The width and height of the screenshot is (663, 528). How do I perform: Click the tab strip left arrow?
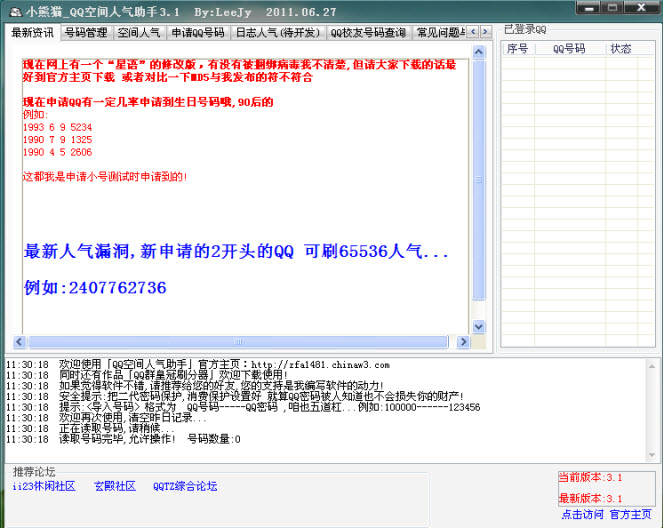point(473,32)
